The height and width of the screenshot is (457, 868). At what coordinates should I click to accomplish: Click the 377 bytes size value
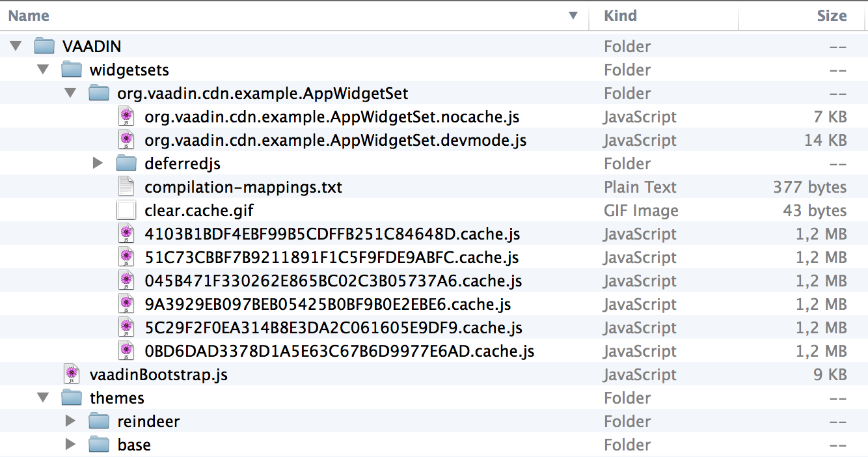810,187
